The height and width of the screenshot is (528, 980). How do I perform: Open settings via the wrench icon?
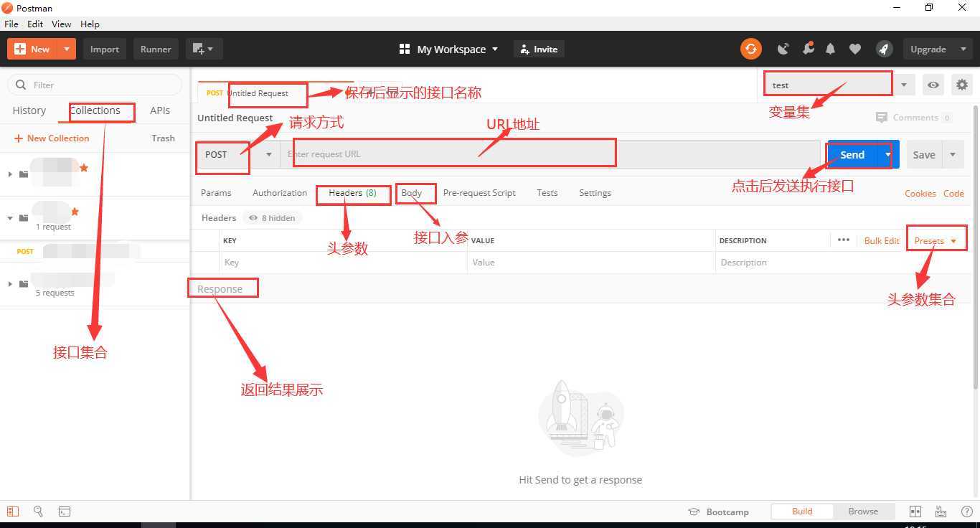point(808,49)
